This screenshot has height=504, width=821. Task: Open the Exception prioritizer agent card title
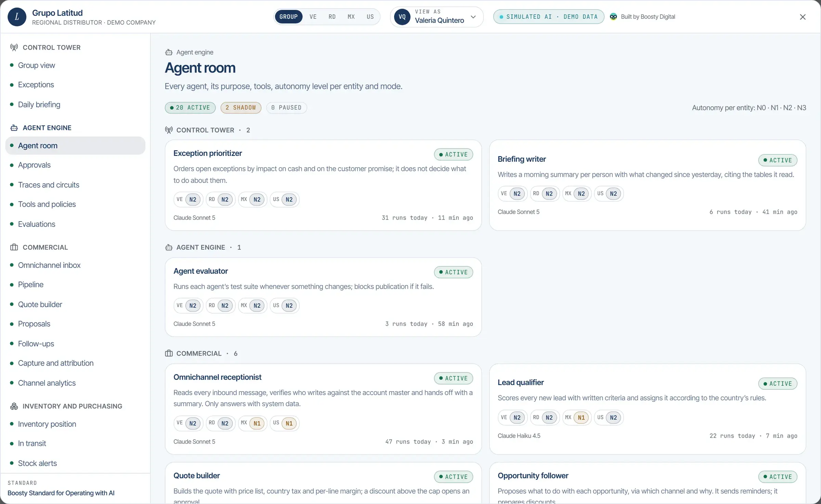pyautogui.click(x=208, y=154)
